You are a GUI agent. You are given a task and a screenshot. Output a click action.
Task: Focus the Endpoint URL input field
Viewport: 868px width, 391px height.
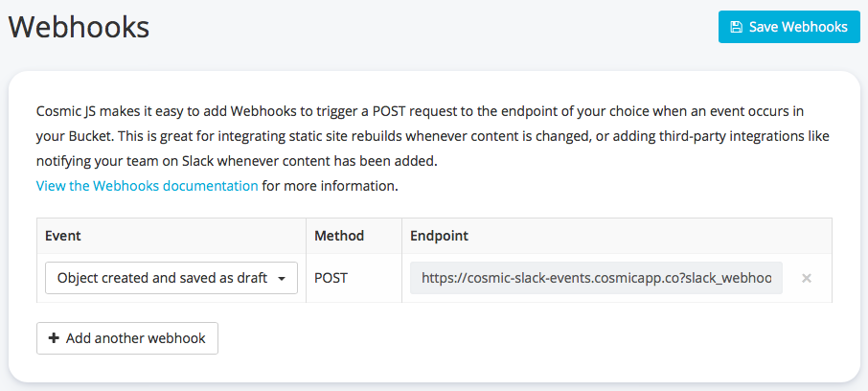596,278
